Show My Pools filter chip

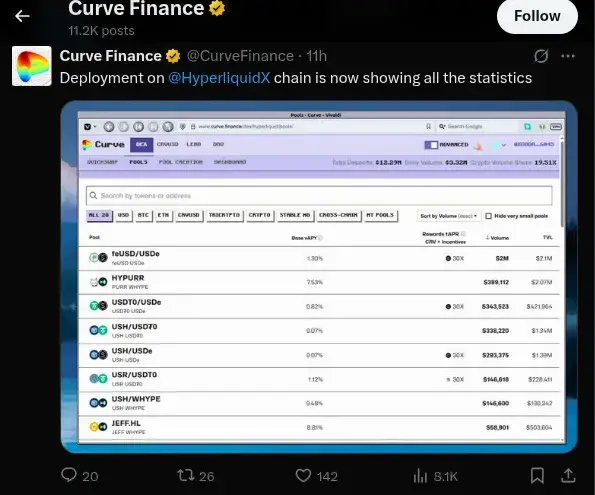[x=380, y=215]
